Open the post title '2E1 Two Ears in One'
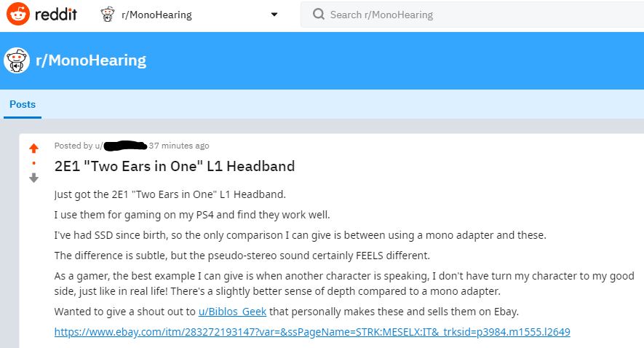This screenshot has width=644, height=348. (x=175, y=166)
